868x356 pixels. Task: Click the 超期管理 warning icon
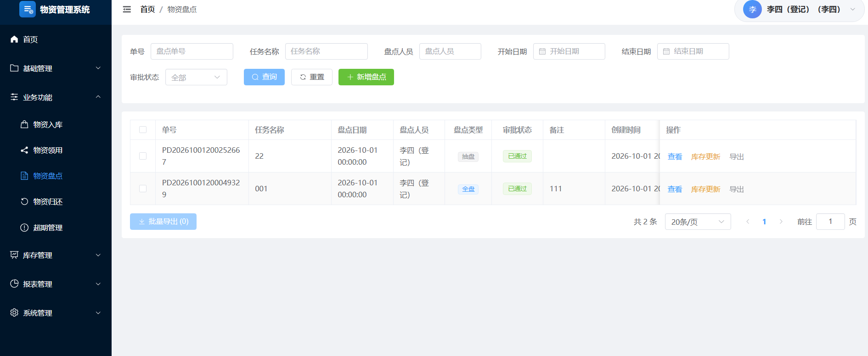[24, 228]
